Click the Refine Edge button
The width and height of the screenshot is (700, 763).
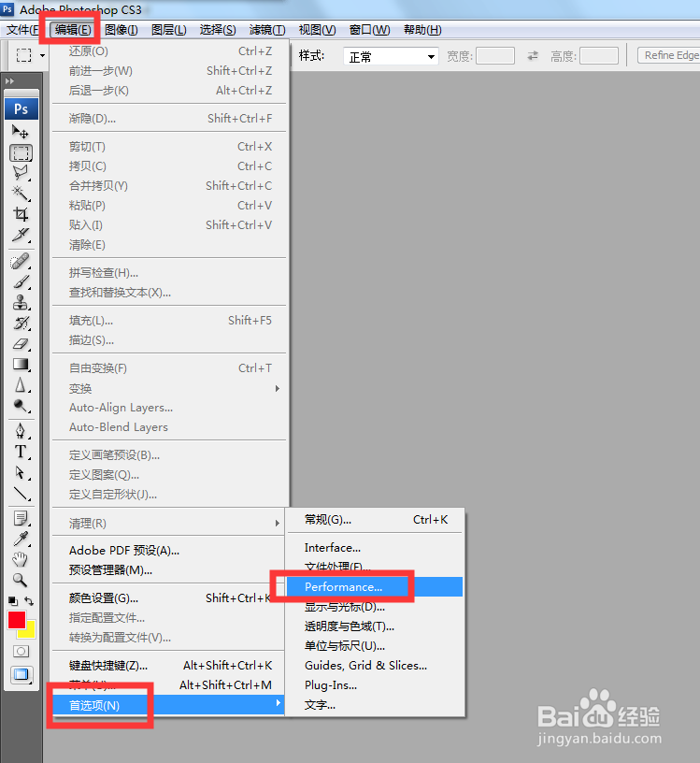click(671, 55)
